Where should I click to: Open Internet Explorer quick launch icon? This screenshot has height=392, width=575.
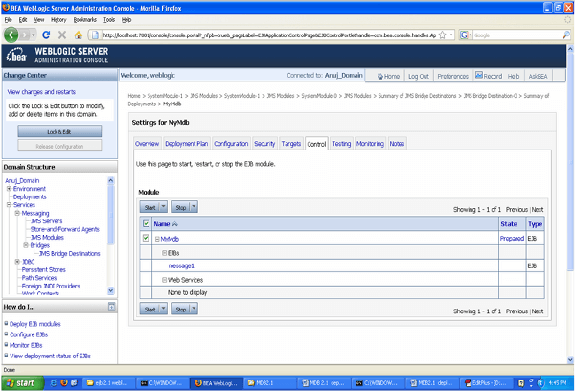pyautogui.click(x=54, y=383)
